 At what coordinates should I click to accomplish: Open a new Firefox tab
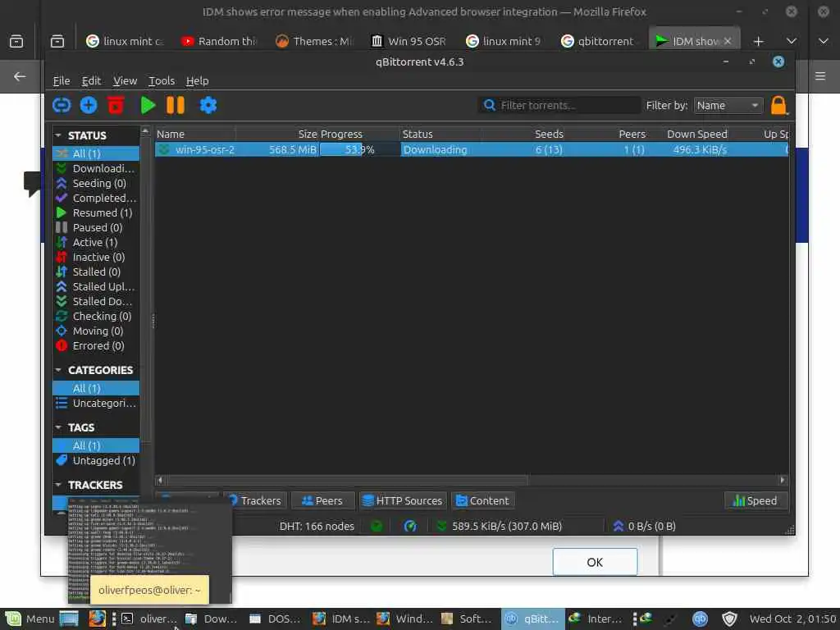pos(758,41)
